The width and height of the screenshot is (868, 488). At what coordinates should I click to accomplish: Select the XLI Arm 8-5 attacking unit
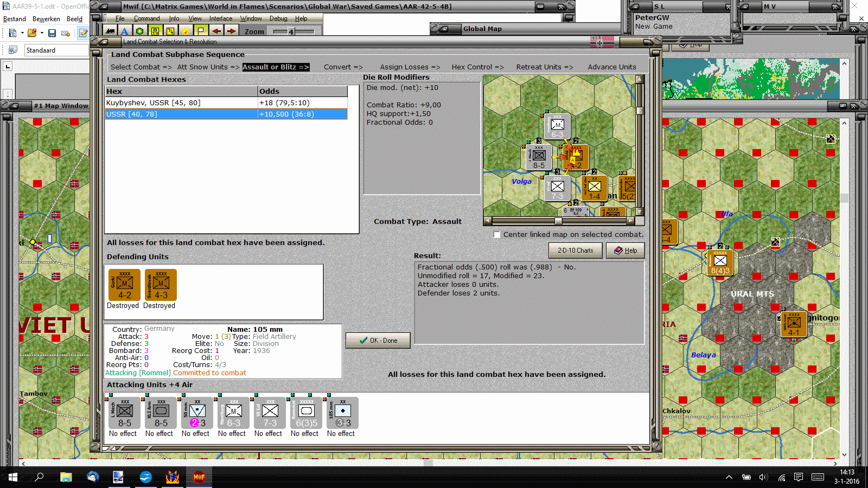(x=161, y=413)
